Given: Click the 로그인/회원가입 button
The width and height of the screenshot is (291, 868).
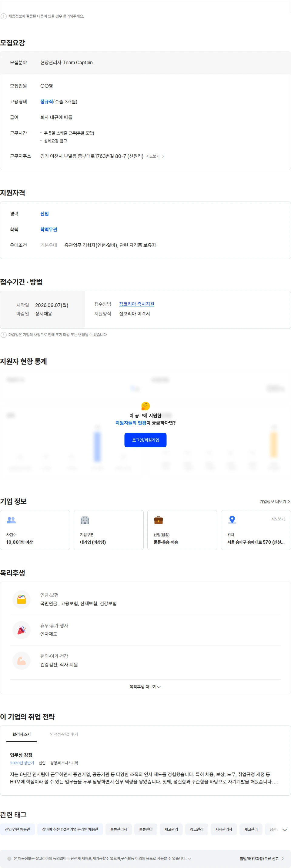Looking at the screenshot, I should coord(145,440).
